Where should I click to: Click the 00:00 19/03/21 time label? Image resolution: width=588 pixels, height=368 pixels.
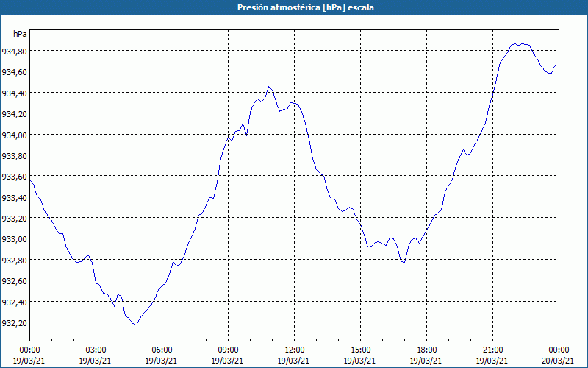tap(29, 355)
